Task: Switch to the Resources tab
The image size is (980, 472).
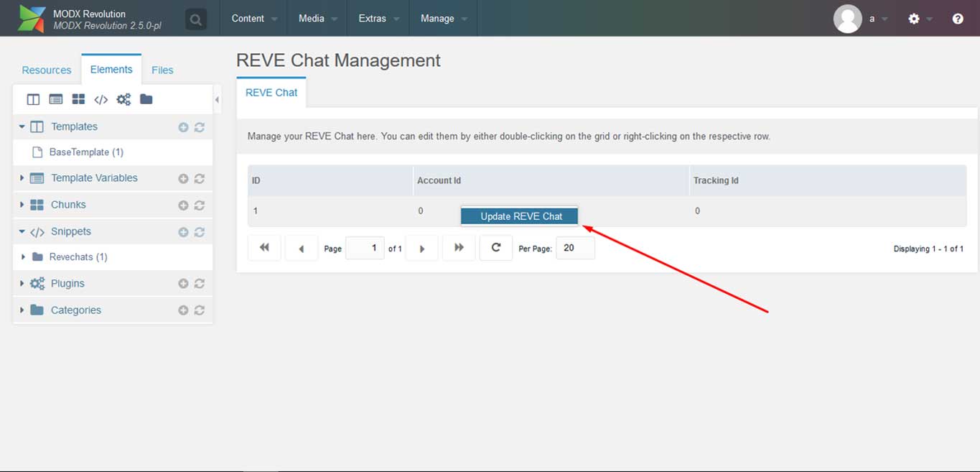Action: tap(47, 70)
